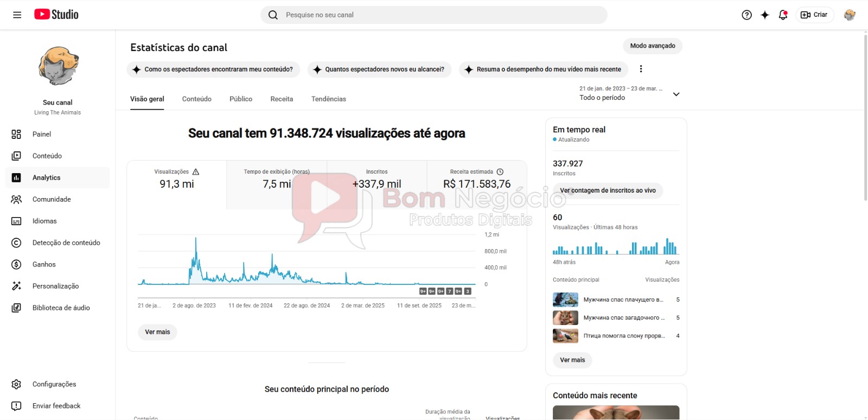This screenshot has height=420, width=868.
Task: Open Biblioteca de áudio section
Action: tap(61, 308)
